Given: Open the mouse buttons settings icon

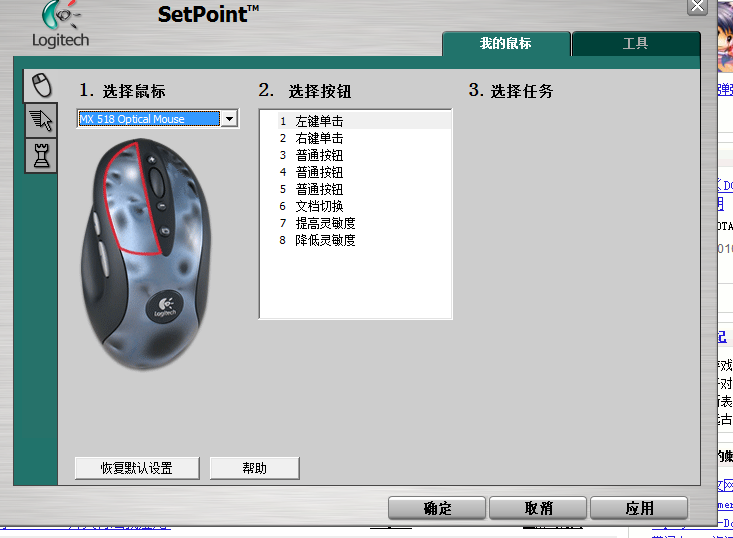Looking at the screenshot, I should tap(41, 86).
